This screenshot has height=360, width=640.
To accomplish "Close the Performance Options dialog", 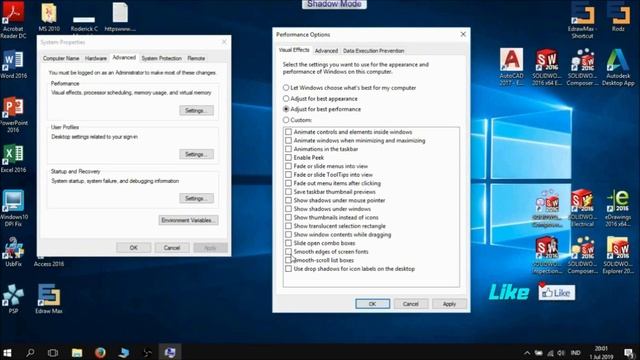I will (x=463, y=34).
